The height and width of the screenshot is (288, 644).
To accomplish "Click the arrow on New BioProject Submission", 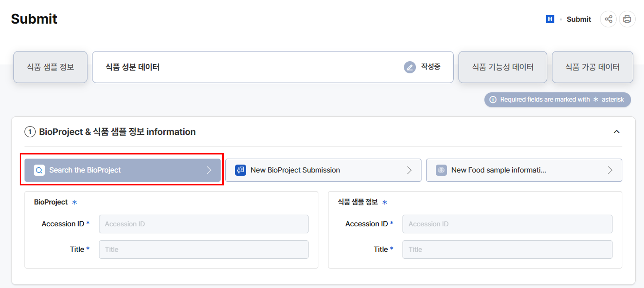I will click(x=409, y=170).
